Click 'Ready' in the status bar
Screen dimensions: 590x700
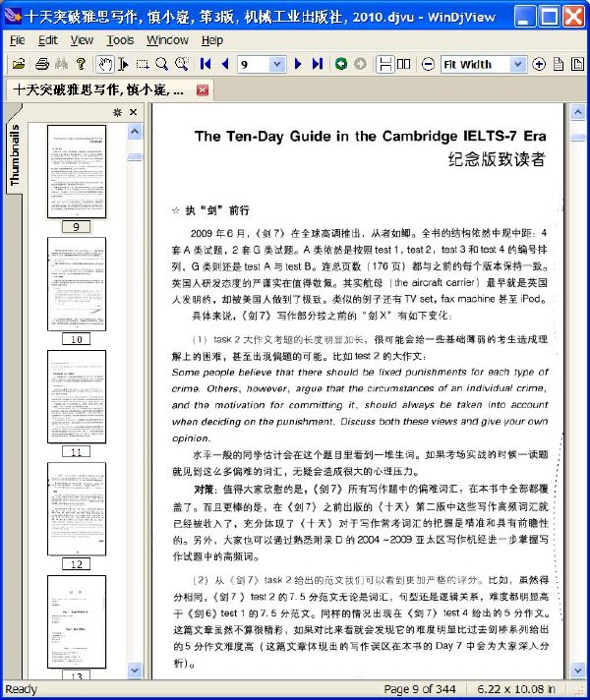[21, 689]
